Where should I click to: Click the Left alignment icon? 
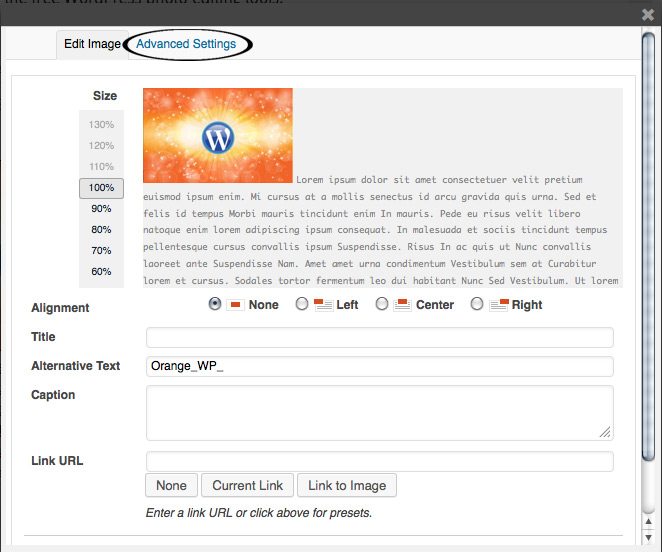(323, 305)
